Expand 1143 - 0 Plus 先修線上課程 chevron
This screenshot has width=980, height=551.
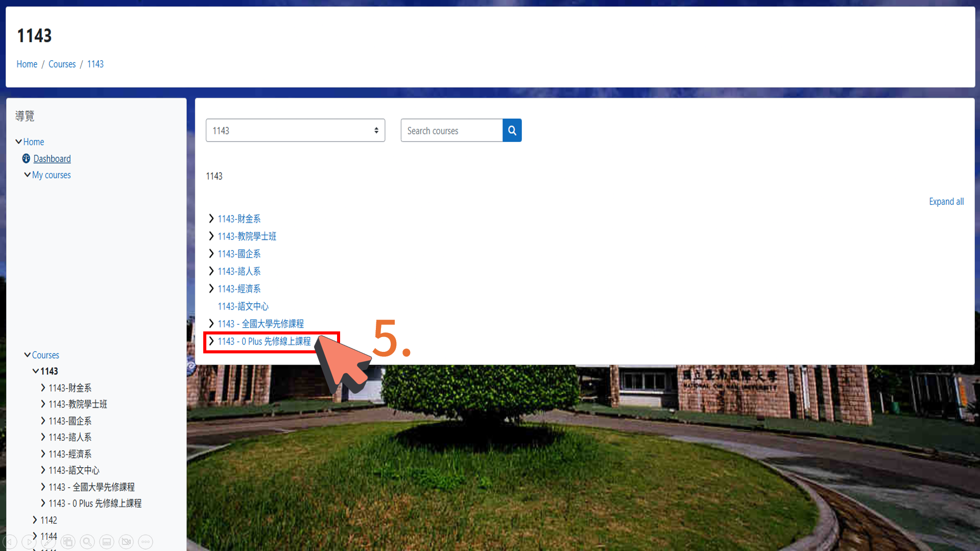click(211, 341)
